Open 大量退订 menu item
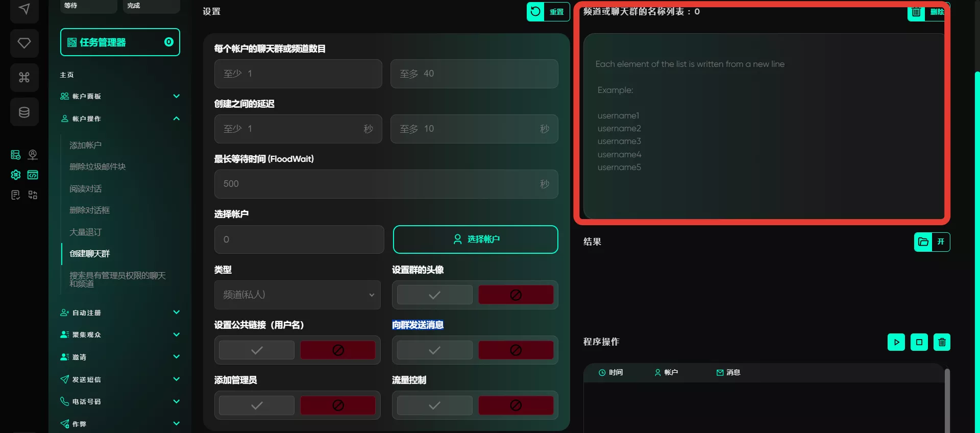Viewport: 980px width, 433px height. (x=85, y=232)
